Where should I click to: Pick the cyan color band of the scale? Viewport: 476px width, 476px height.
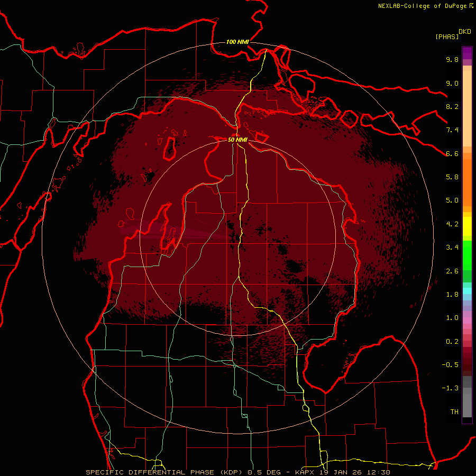pyautogui.click(x=467, y=291)
